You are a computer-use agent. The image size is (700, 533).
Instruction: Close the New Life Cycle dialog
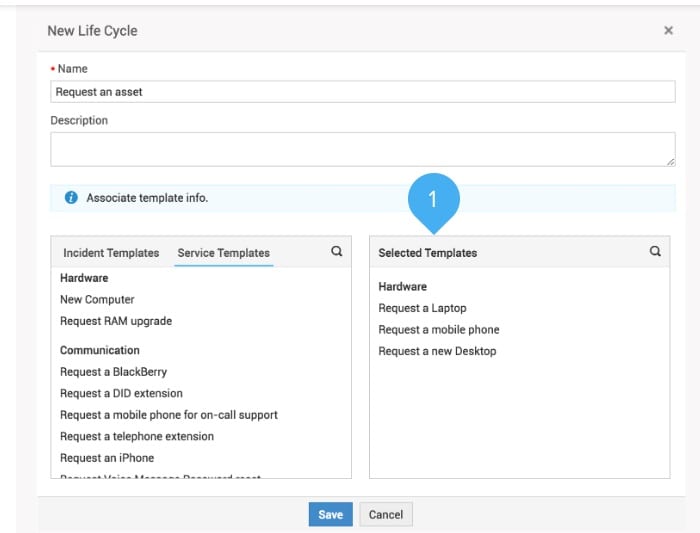[x=668, y=31]
